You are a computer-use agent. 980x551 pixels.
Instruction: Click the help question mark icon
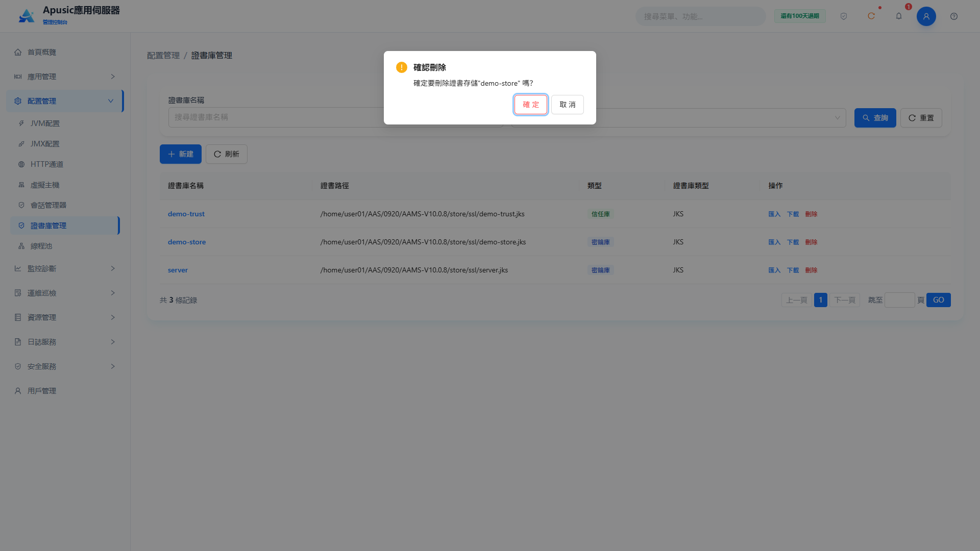click(x=954, y=16)
